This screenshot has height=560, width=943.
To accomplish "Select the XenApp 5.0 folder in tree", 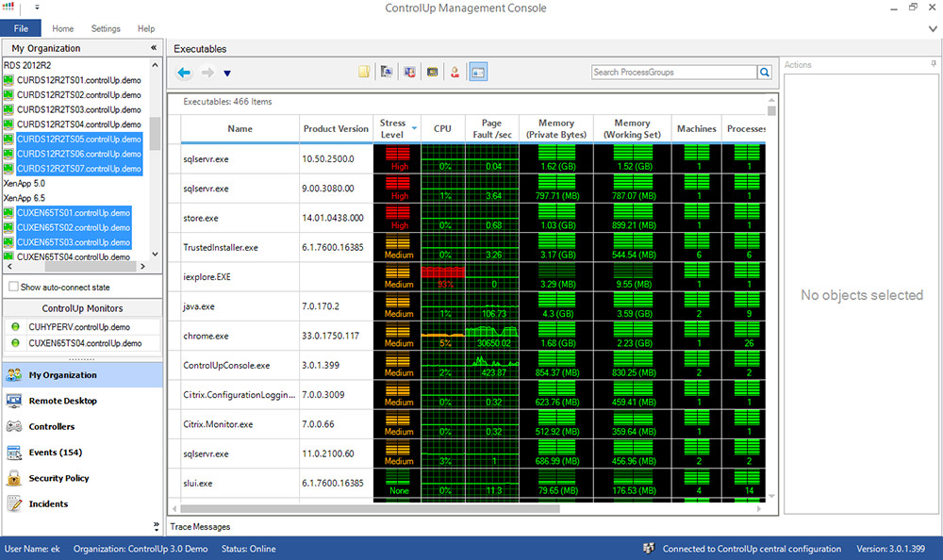I will point(25,184).
